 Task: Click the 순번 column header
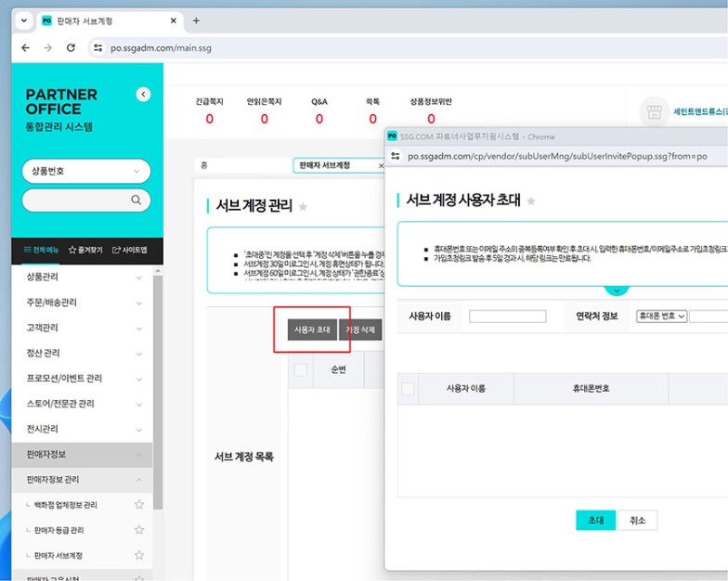tap(338, 369)
